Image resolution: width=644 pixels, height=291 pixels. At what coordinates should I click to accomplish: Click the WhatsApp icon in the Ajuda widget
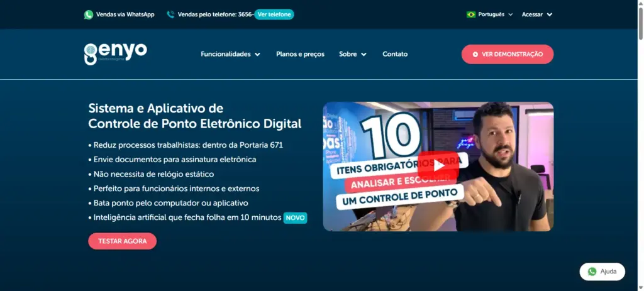coord(592,272)
